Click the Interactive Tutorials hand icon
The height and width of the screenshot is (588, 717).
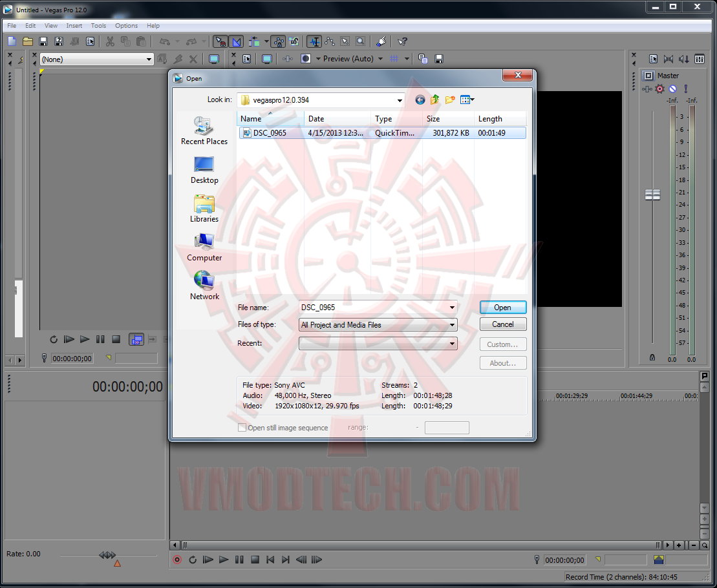click(381, 41)
